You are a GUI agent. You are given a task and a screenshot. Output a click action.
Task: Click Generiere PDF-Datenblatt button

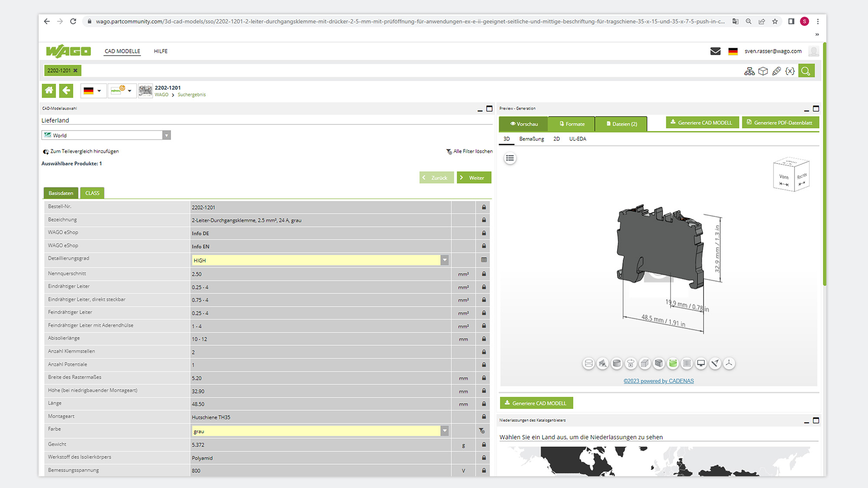click(x=780, y=123)
